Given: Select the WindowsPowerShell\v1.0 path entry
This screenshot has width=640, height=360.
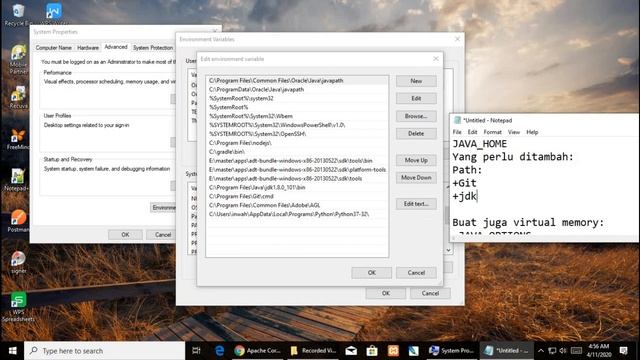Looking at the screenshot, I should click(x=297, y=125).
